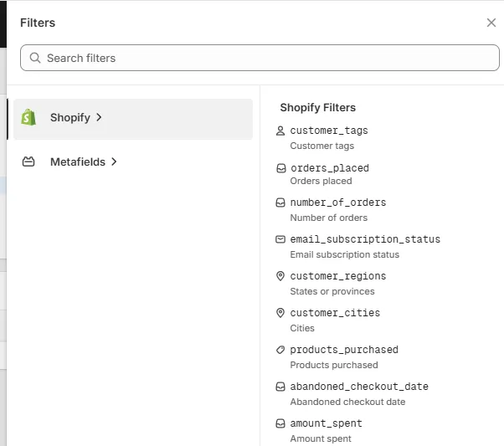Viewport: 504px width, 446px height.
Task: Pick the products_purchased filter
Action: tap(344, 350)
